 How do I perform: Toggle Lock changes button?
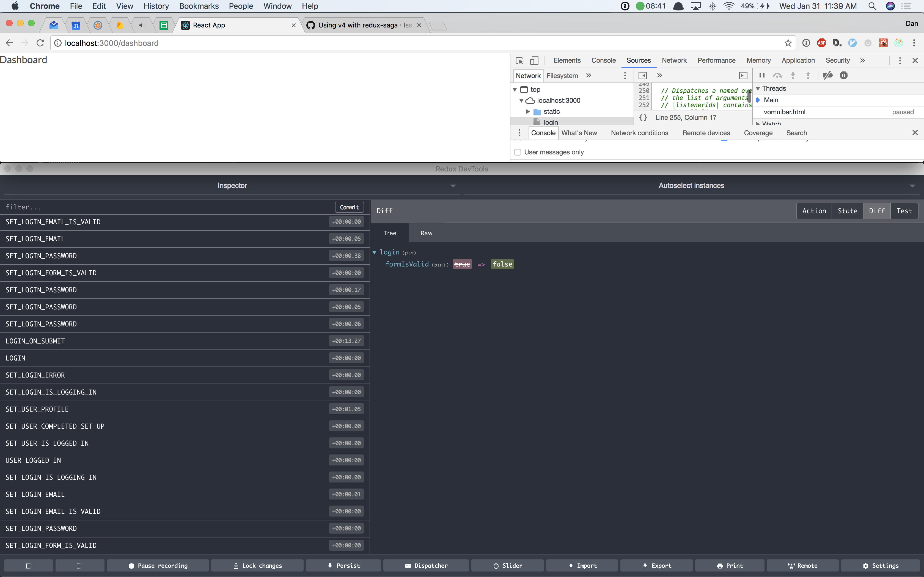click(x=257, y=565)
